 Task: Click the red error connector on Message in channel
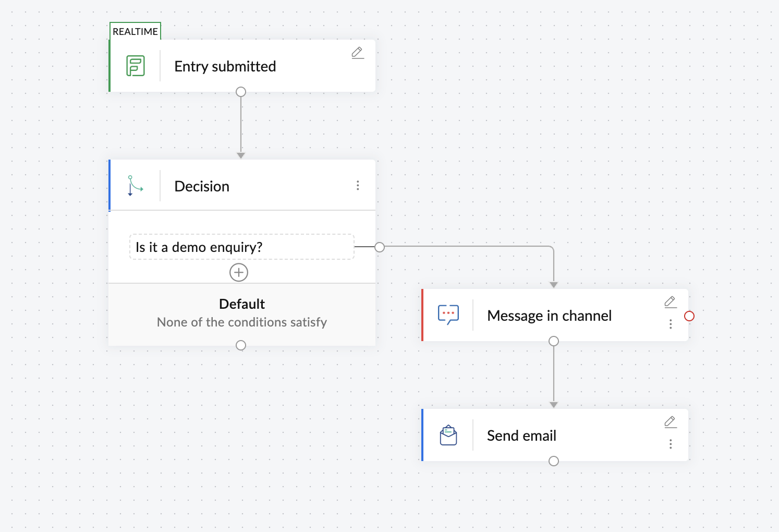pyautogui.click(x=689, y=316)
